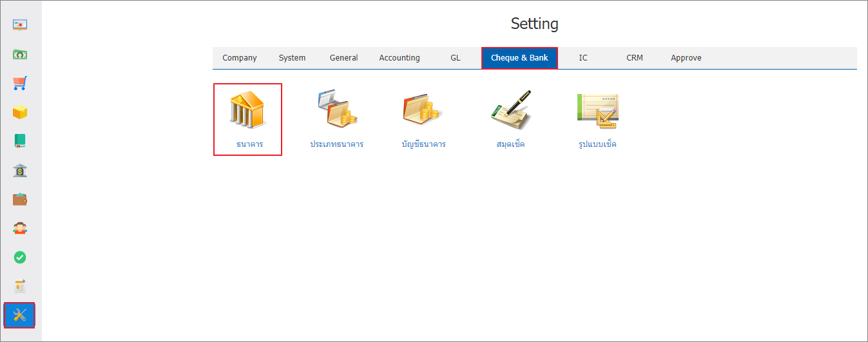This screenshot has width=868, height=342.
Task: Open the รูปแบบเช็ค cheque format icon
Action: [x=597, y=110]
